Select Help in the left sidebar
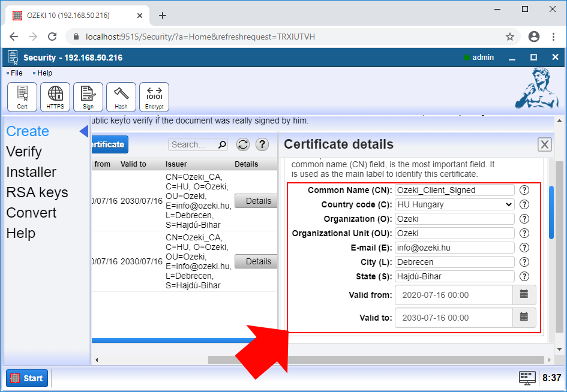The image size is (567, 392). 20,233
